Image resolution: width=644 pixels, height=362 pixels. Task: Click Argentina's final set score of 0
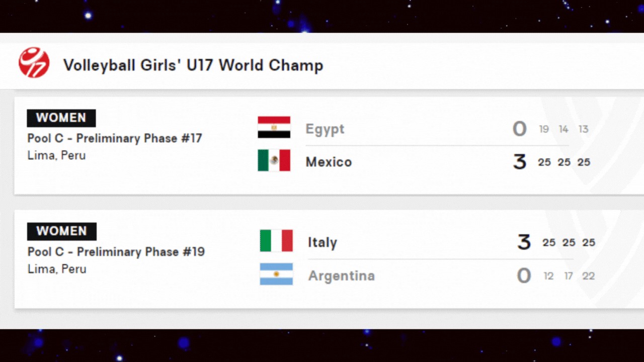(524, 276)
